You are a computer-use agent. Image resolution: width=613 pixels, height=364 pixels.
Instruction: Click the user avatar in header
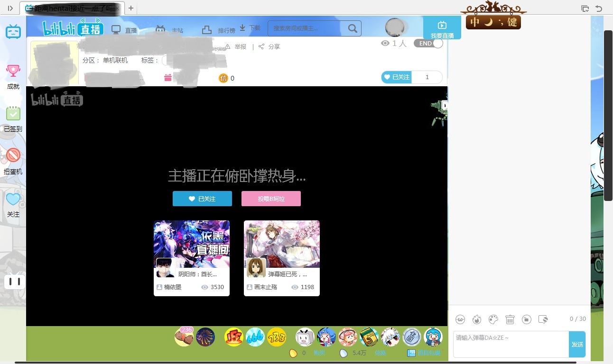[x=395, y=27]
